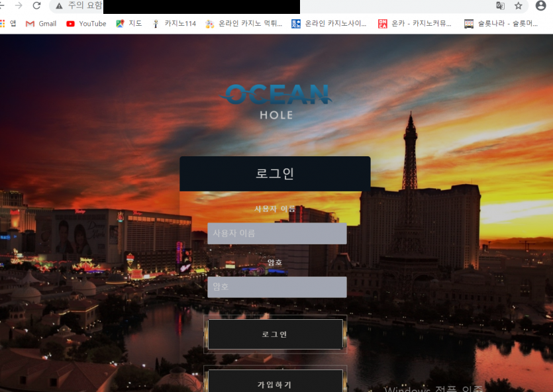Open the 온라인 카지노 먹튀 bookmark
This screenshot has height=392, width=553.
(244, 24)
